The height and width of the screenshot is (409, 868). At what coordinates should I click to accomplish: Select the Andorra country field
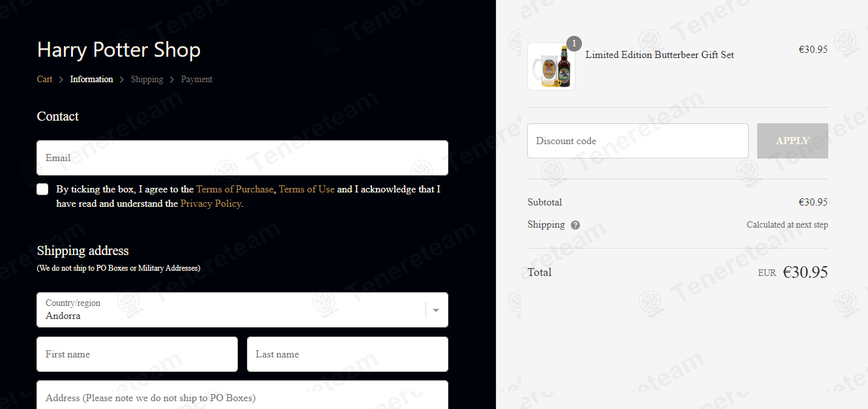point(242,310)
